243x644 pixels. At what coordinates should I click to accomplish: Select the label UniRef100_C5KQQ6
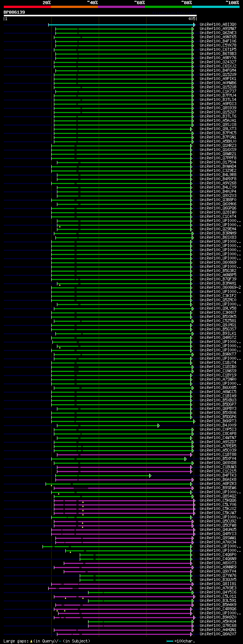pos(218,501)
